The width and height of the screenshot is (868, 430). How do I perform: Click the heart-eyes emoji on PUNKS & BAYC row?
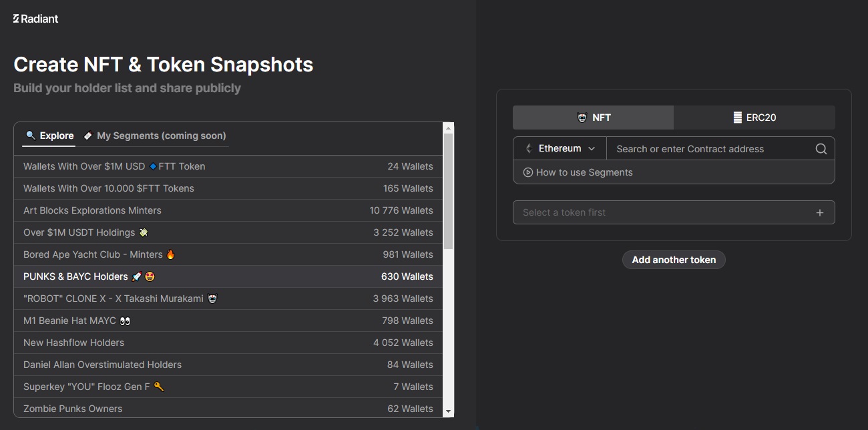pyautogui.click(x=150, y=276)
